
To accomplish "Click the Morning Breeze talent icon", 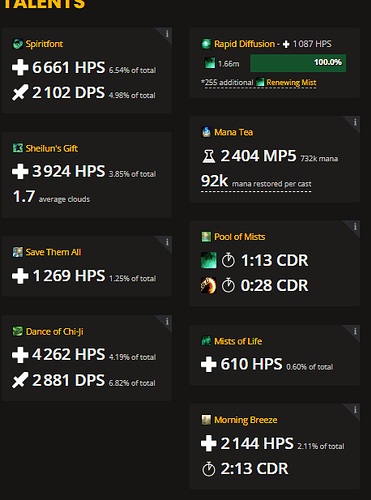I will 206,420.
